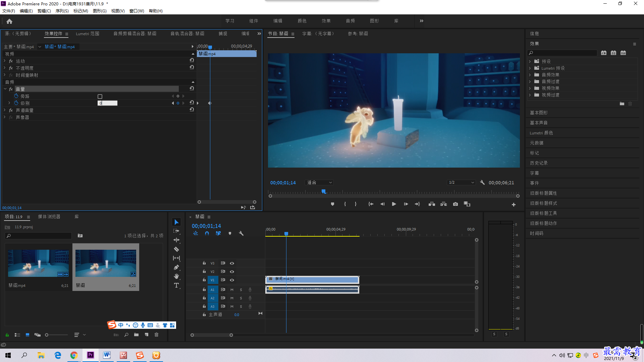Screen dimensions: 644x362
Task: Expand the 声道音量 effect
Action: [5, 110]
